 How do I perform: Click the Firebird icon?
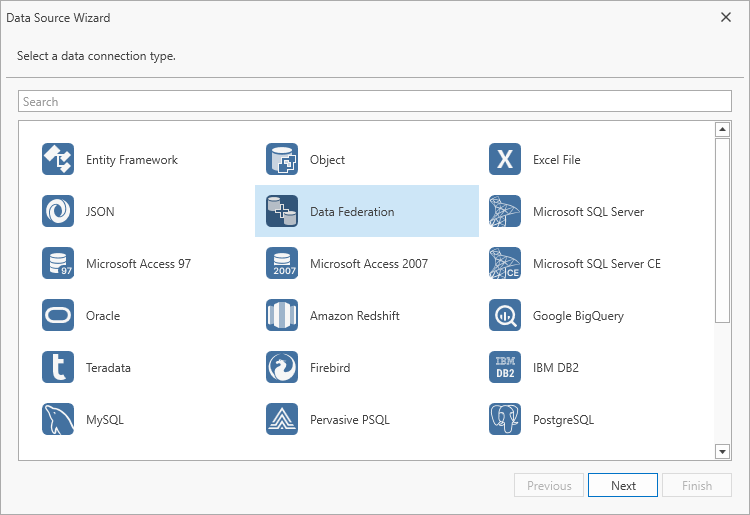pos(282,368)
